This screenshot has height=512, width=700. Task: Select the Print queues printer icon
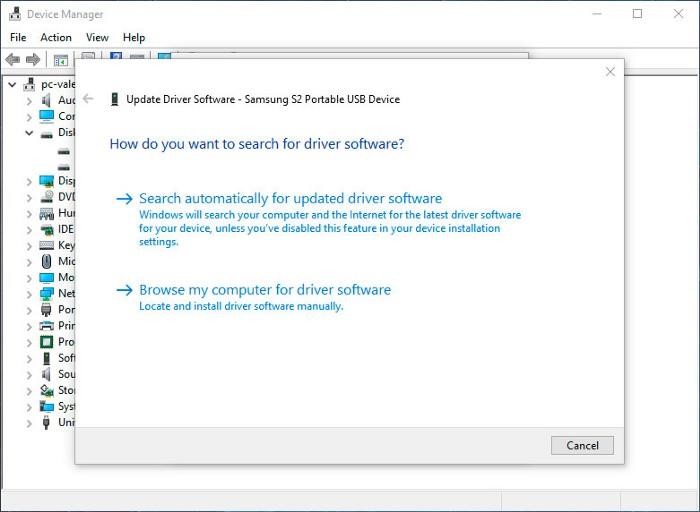point(46,325)
